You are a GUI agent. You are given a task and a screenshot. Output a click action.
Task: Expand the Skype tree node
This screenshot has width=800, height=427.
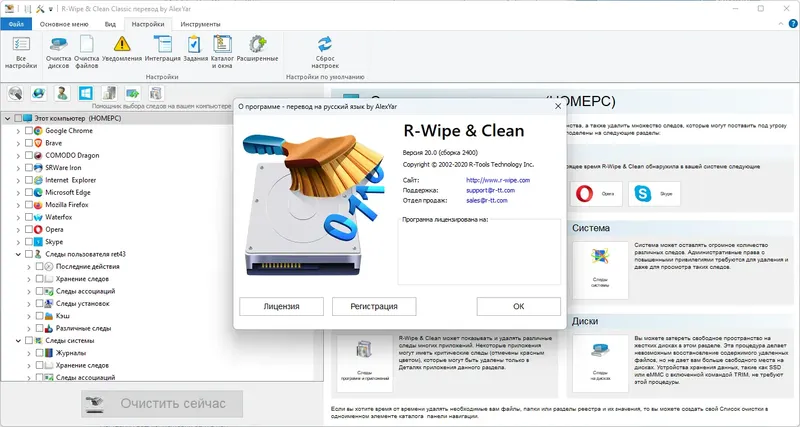click(18, 242)
